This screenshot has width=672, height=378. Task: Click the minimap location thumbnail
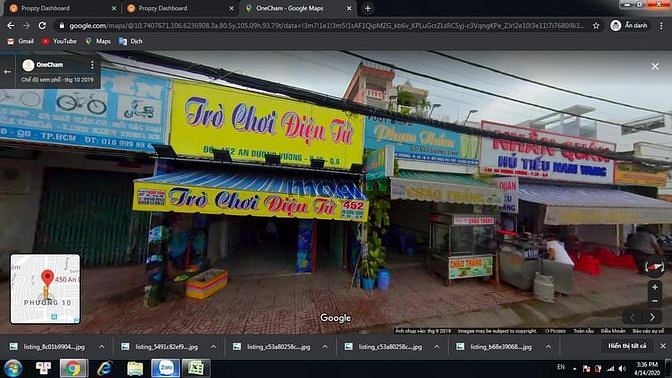[45, 289]
